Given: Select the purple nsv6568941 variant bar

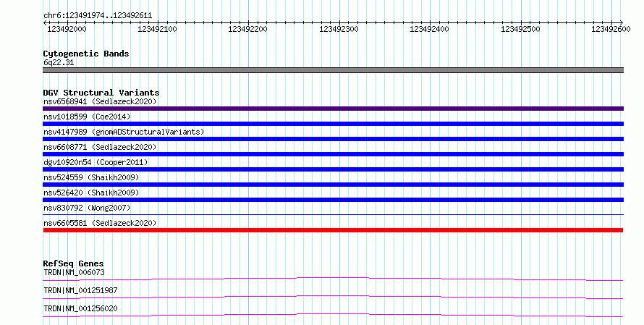Looking at the screenshot, I should click(x=333, y=109).
